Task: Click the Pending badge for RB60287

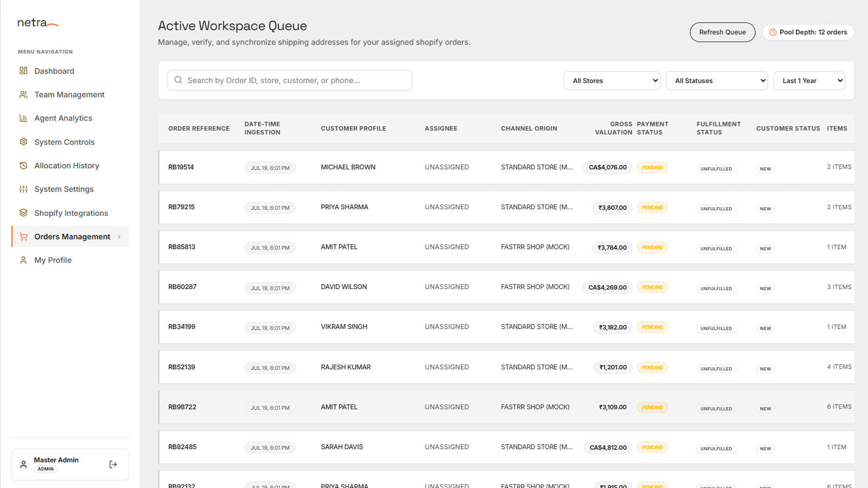Action: click(x=652, y=287)
